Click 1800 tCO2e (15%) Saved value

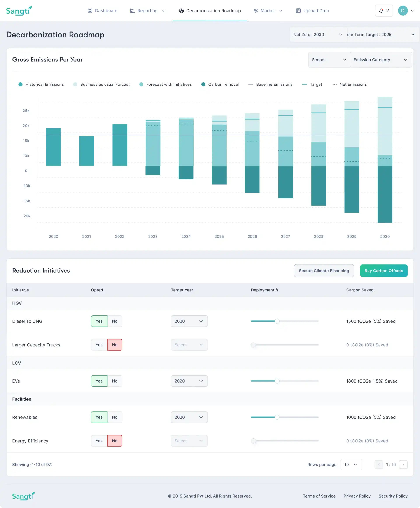coord(372,381)
